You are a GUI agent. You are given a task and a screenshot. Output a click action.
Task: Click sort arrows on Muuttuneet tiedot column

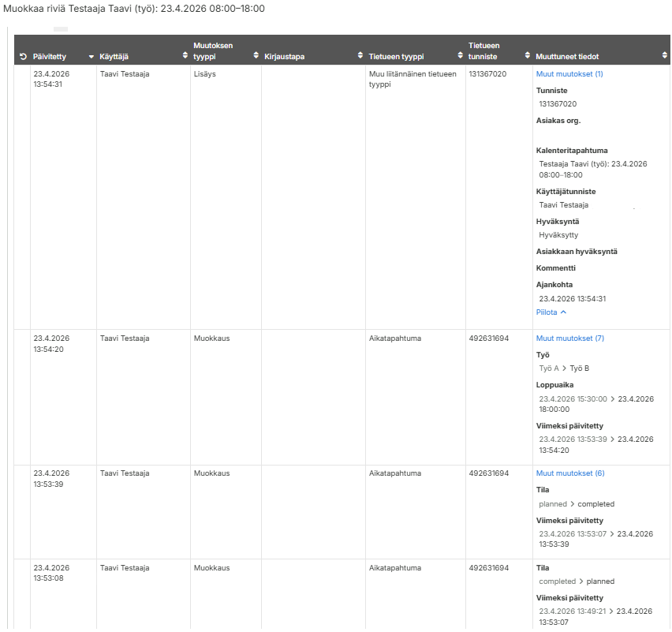pos(664,57)
